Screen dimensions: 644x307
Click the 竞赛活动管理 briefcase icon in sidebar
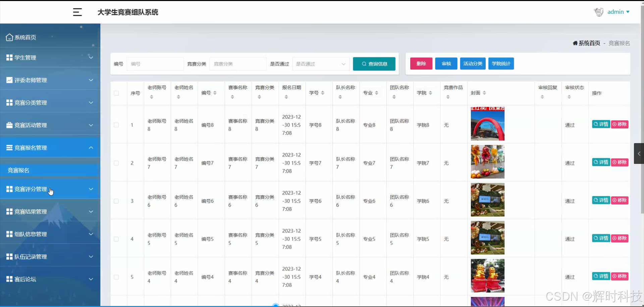pos(9,125)
